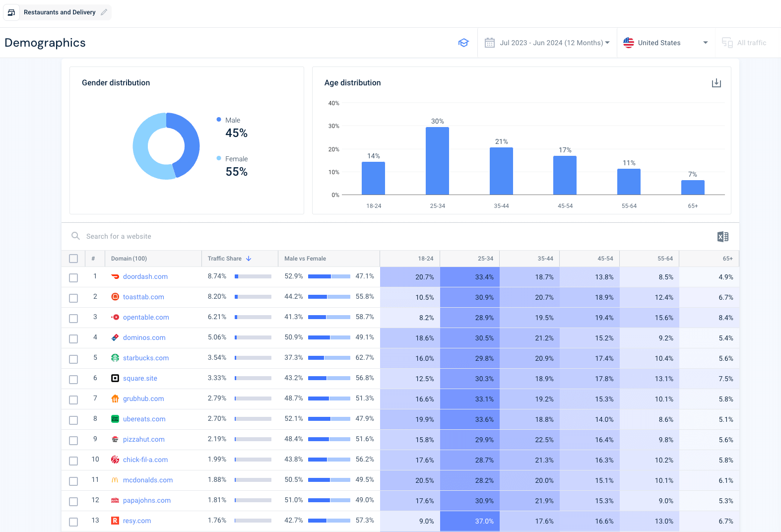Click the All traffic devices icon
The width and height of the screenshot is (781, 532).
coord(727,43)
